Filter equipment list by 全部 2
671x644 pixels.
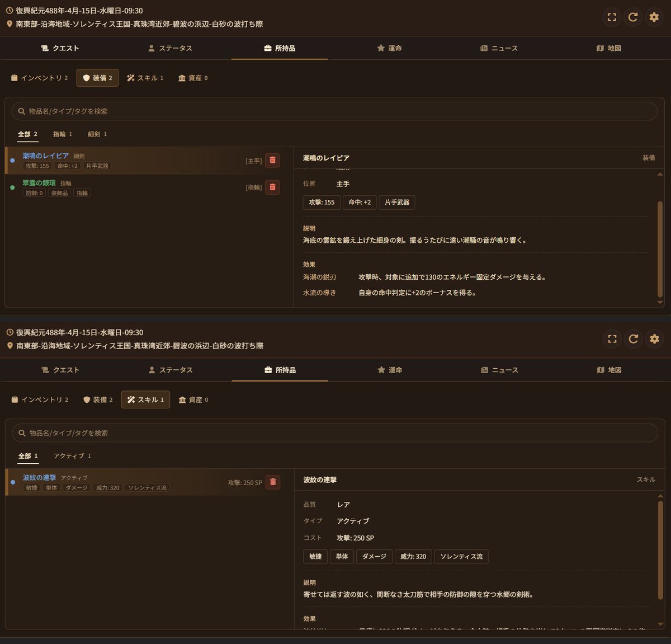tap(27, 134)
